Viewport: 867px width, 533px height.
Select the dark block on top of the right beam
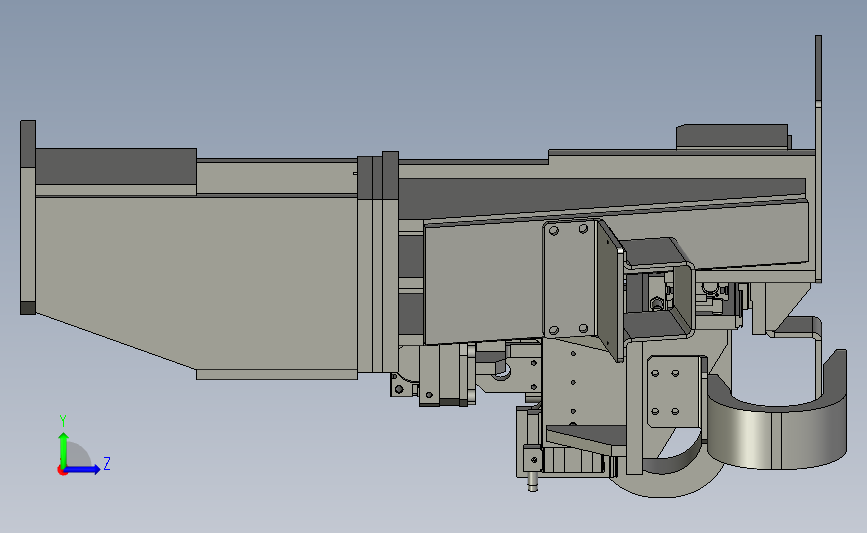click(732, 137)
